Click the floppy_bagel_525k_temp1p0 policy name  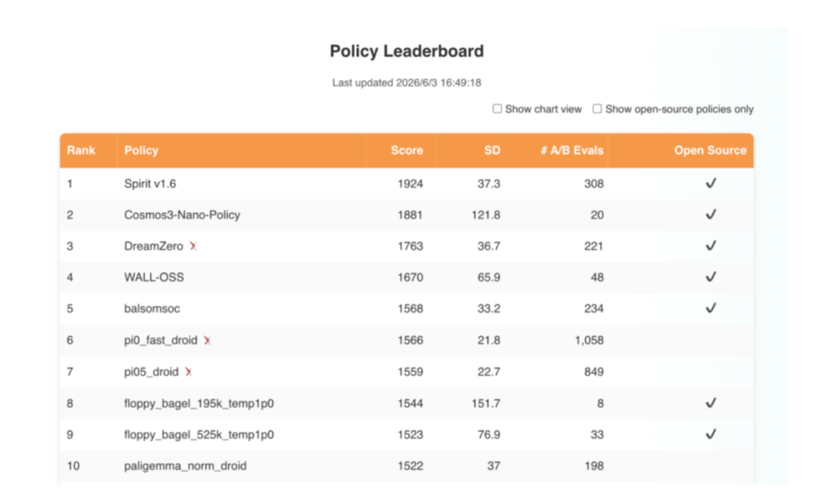click(x=199, y=435)
